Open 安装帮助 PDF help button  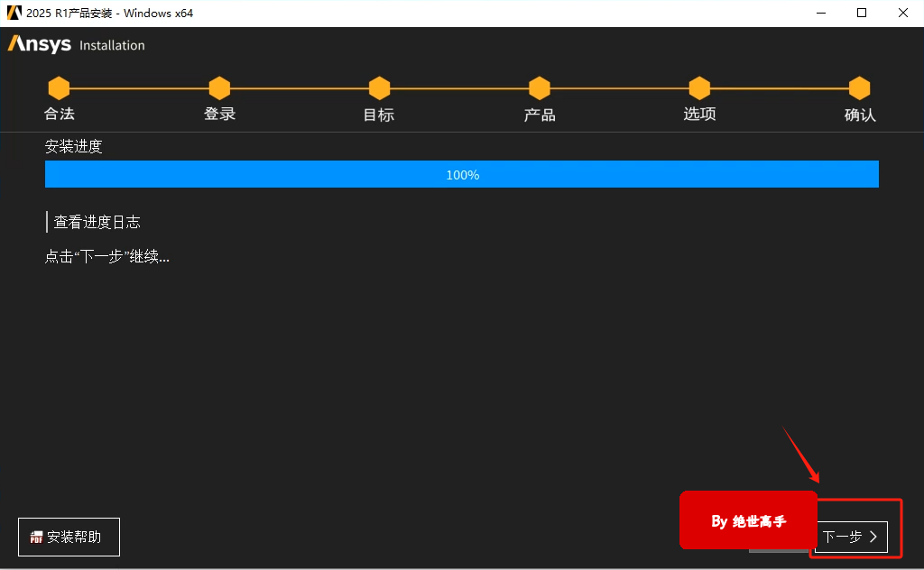click(x=69, y=537)
